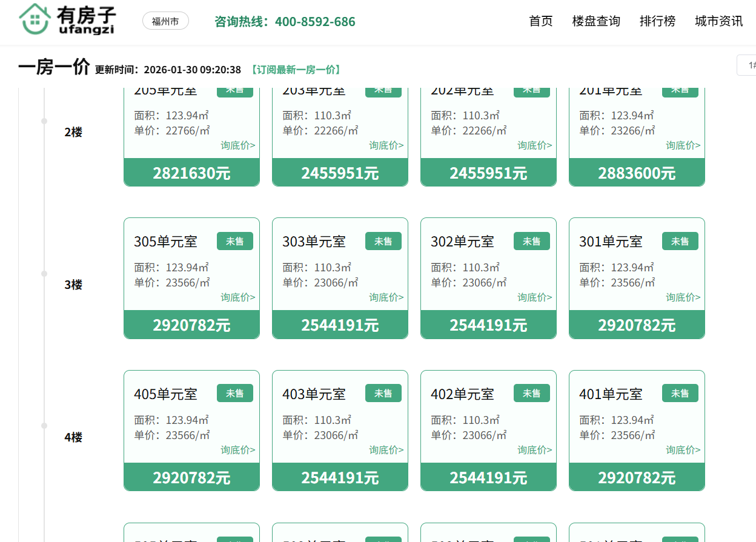The height and width of the screenshot is (542, 756).
Task: Click 询底价 link for unit 305
Action: [x=237, y=297]
